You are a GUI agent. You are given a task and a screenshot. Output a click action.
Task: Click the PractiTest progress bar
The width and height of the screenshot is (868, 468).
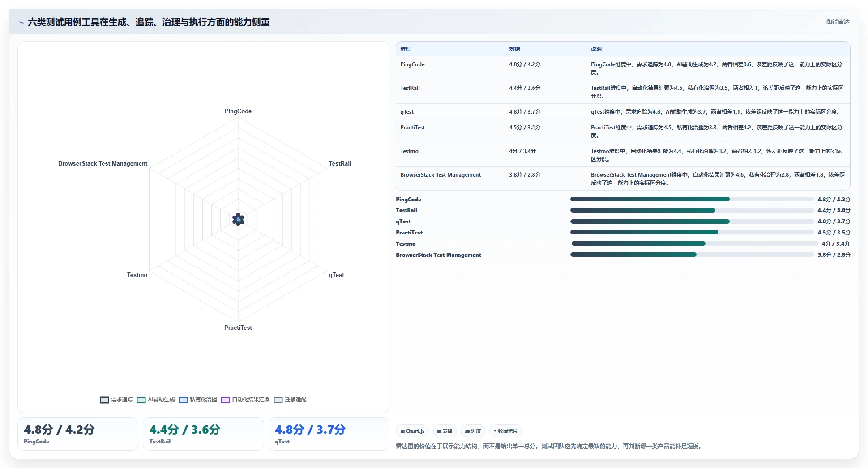pos(692,233)
